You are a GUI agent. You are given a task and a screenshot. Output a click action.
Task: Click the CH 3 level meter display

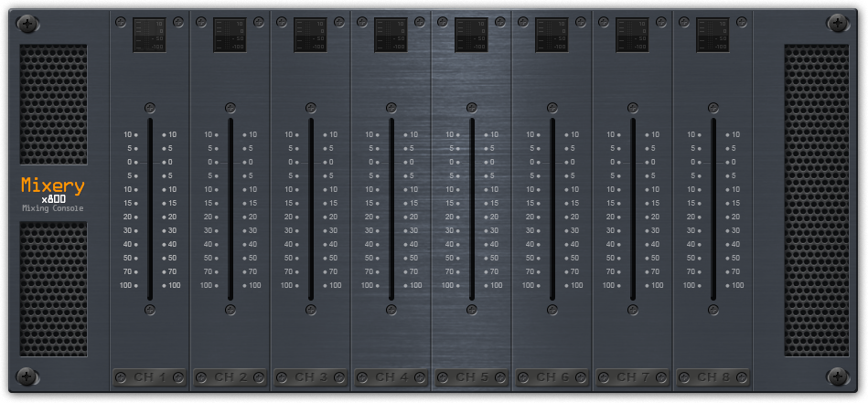[x=310, y=36]
